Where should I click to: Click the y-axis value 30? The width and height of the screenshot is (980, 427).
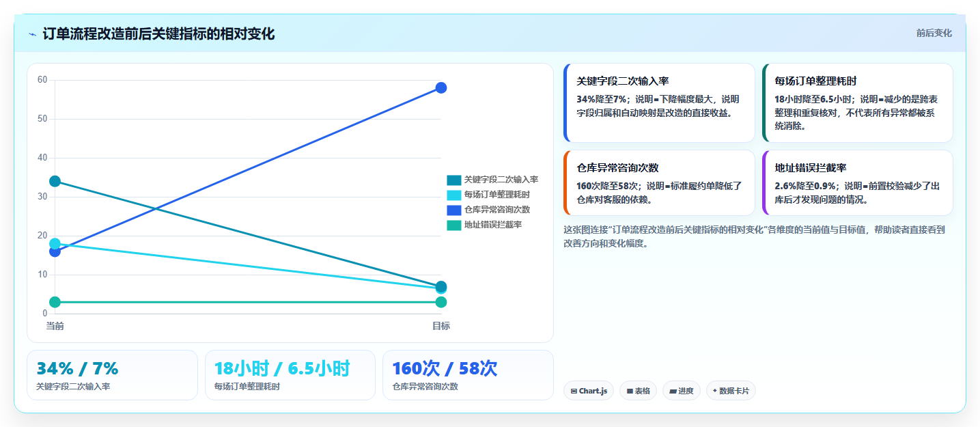42,197
